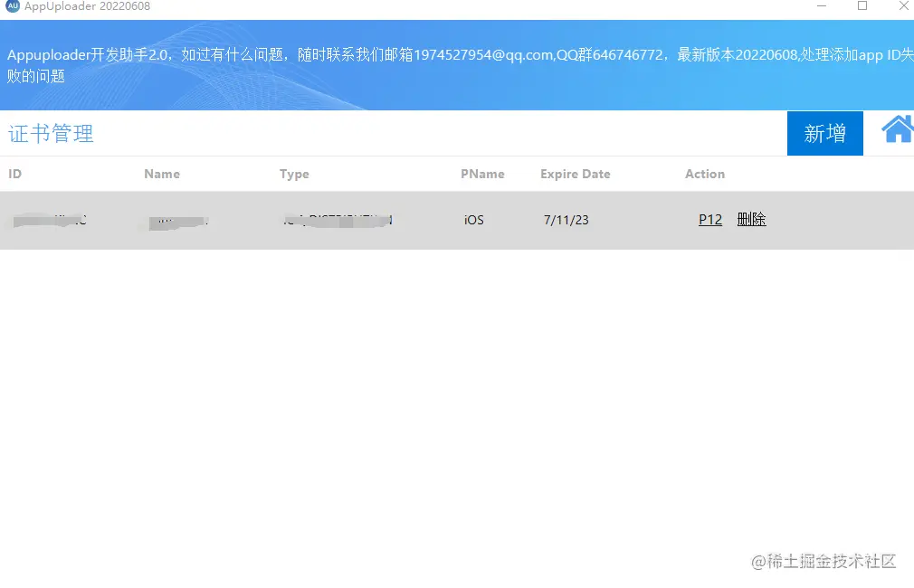Viewport: 914px width, 588px height.
Task: Download the P12 file for the iOS certificate
Action: click(x=710, y=220)
